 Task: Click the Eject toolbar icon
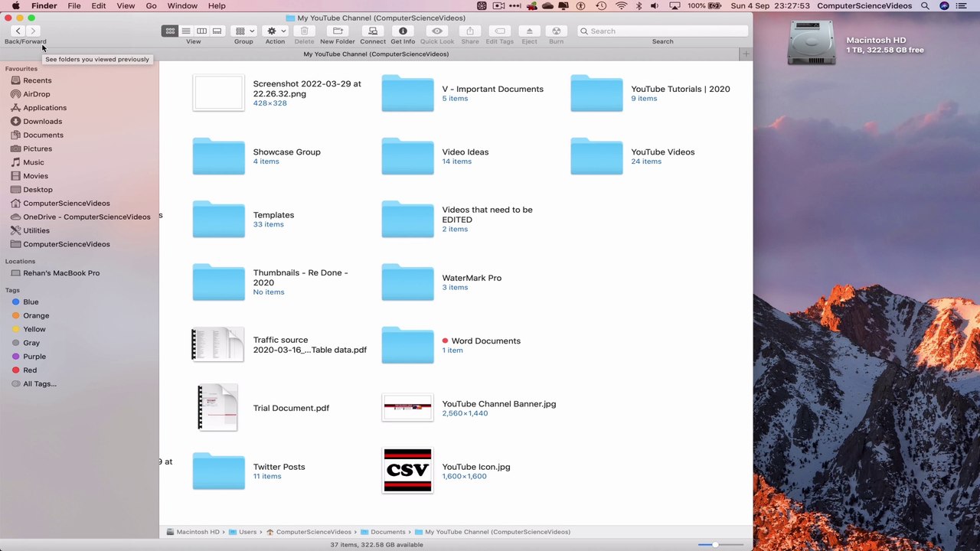coord(529,31)
